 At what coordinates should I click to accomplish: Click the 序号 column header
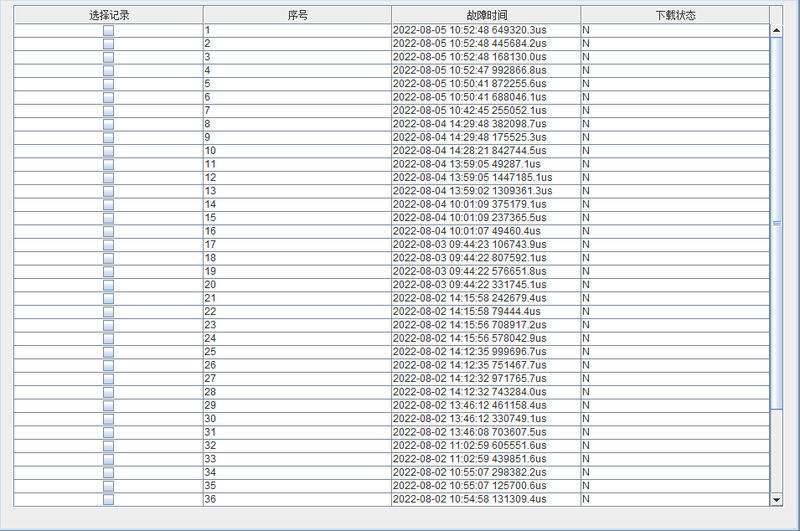pos(297,15)
